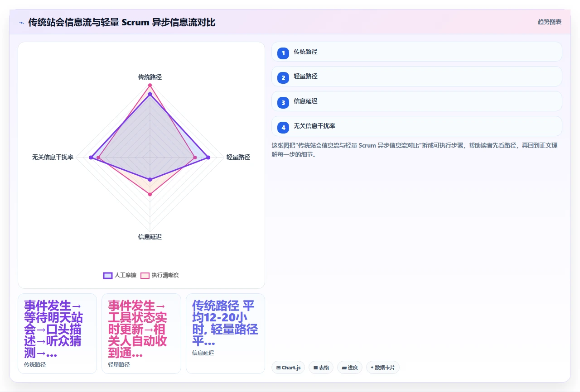The width and height of the screenshot is (580, 392).
Task: Click the 趋势图表 label in the header
Action: [550, 22]
